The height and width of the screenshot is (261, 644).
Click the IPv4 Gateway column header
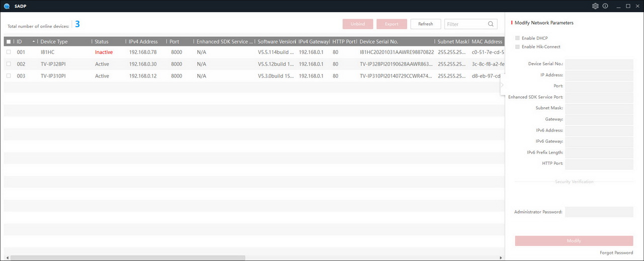point(313,42)
